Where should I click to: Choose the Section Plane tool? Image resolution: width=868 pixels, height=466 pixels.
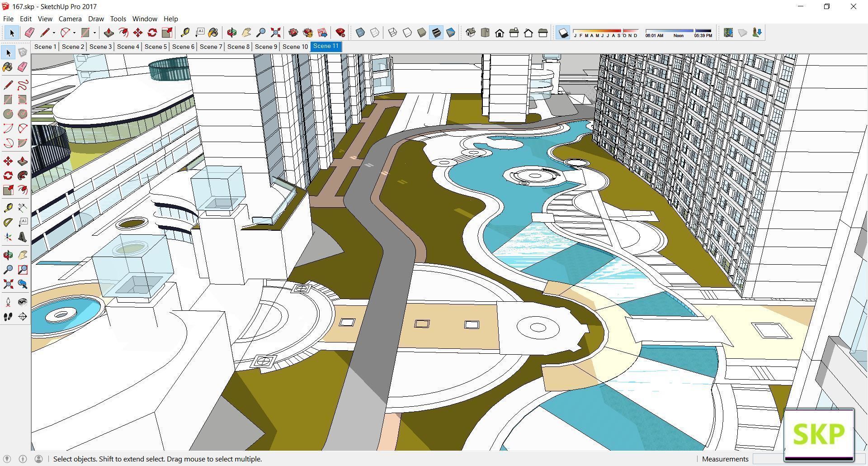click(22, 317)
